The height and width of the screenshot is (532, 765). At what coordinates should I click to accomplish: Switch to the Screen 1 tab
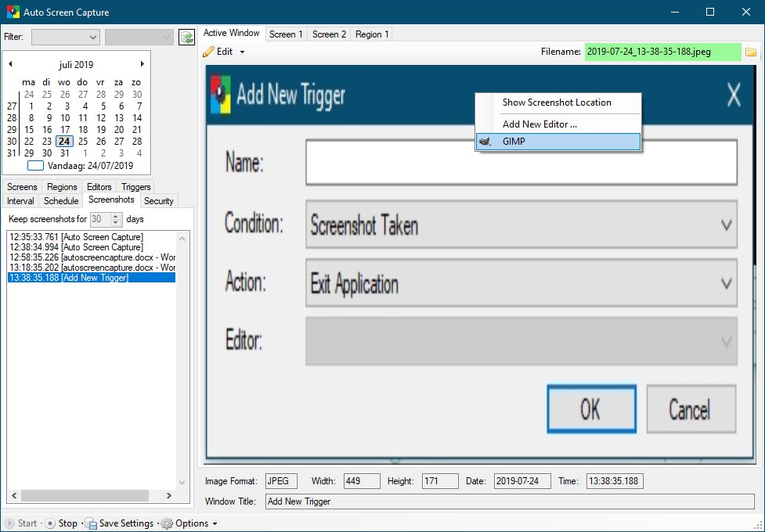tap(286, 34)
